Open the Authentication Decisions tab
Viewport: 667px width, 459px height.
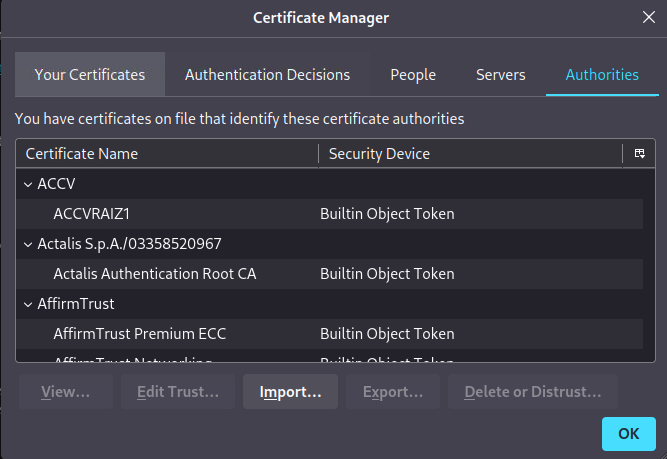pyautogui.click(x=267, y=75)
